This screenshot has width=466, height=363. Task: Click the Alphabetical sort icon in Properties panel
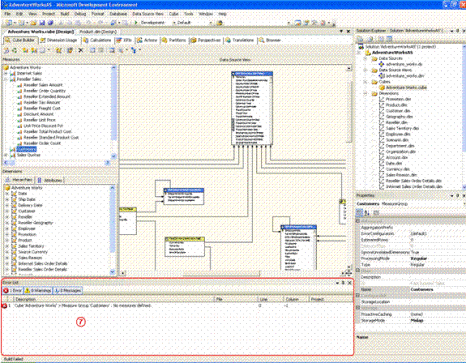tap(367, 212)
